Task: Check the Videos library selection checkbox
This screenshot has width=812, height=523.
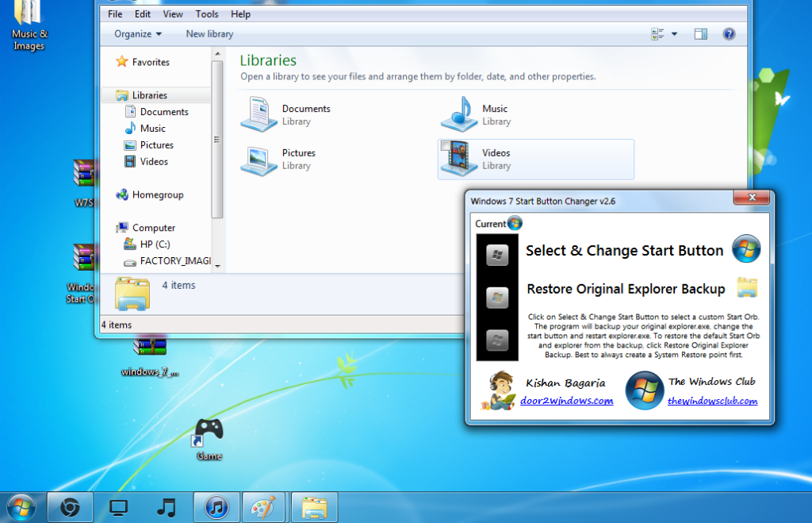Action: [446, 146]
